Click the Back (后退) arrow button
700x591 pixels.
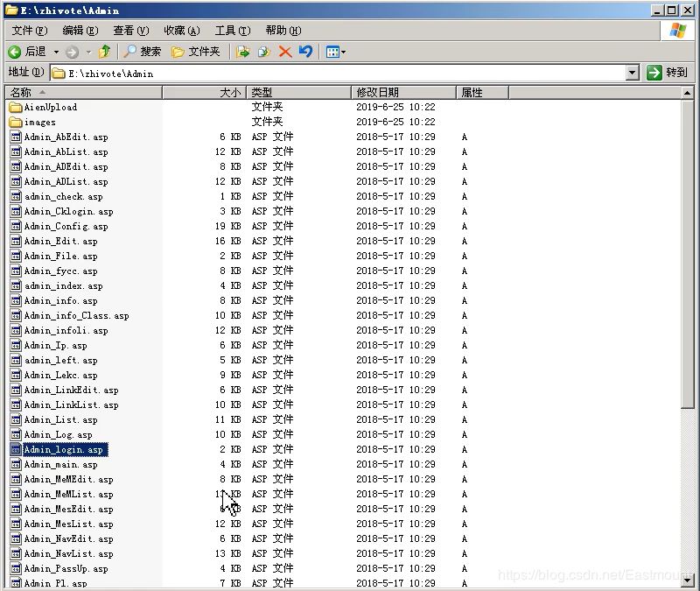[x=26, y=52]
